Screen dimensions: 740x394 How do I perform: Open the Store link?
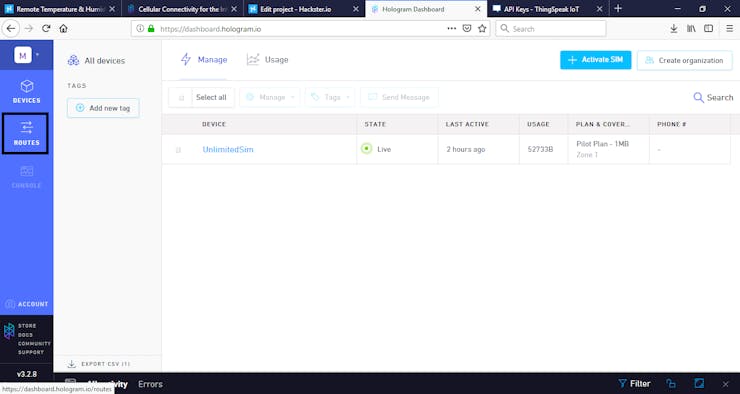point(27,326)
